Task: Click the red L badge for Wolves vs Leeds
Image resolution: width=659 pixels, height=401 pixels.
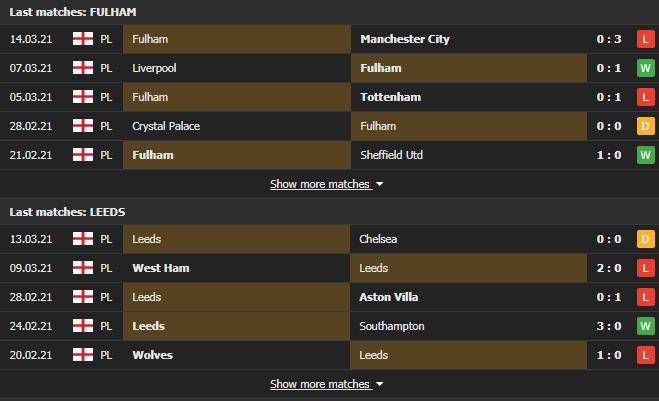Action: [x=645, y=355]
